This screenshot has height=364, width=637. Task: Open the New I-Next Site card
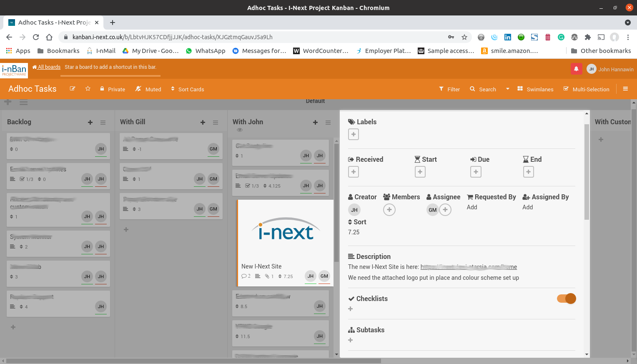[285, 243]
